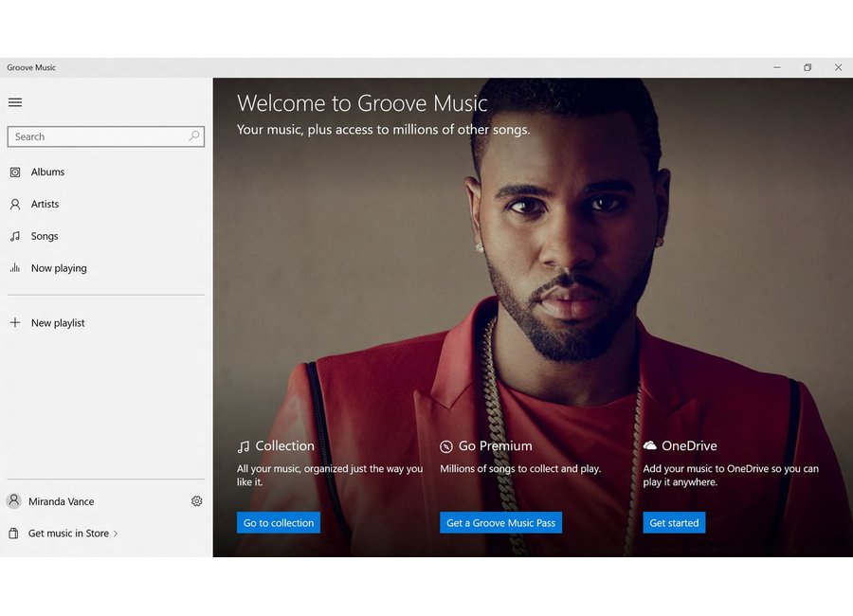Open the Miranda Vance account profile
The height and width of the screenshot is (616, 853).
click(61, 501)
